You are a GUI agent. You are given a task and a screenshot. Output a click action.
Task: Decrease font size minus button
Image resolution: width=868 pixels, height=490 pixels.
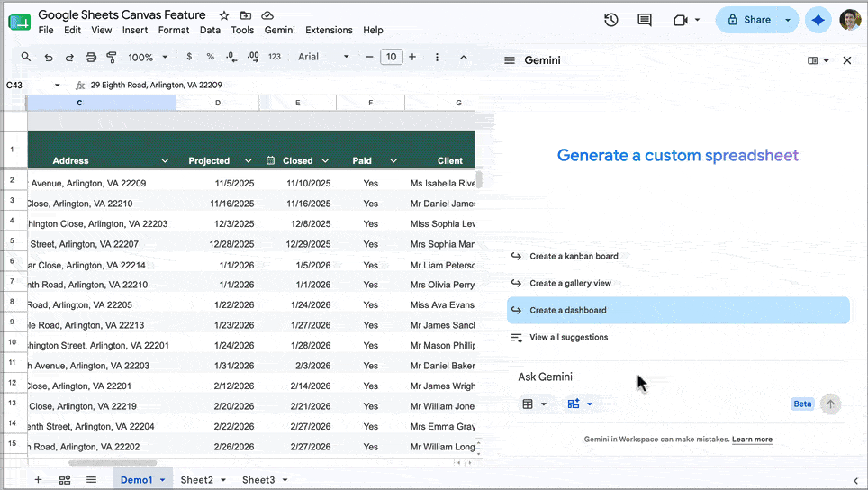click(369, 57)
